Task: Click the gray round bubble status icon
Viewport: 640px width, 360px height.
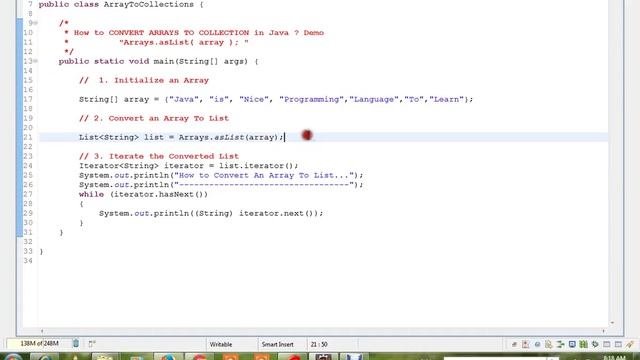Action: point(538,344)
